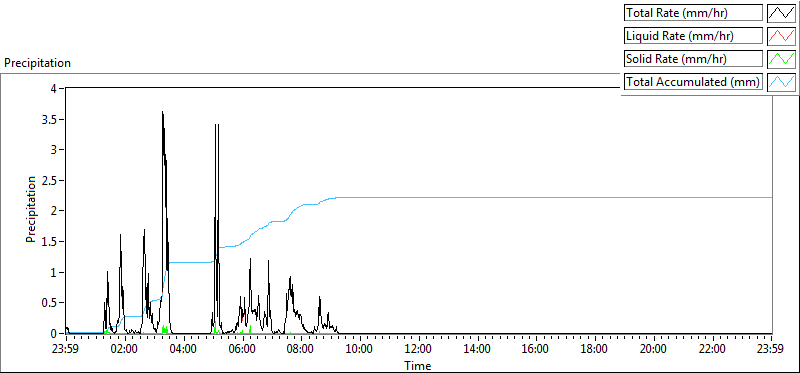Click the 14:00 time tick label
Viewport: 800px width, 373px height.
coord(477,349)
